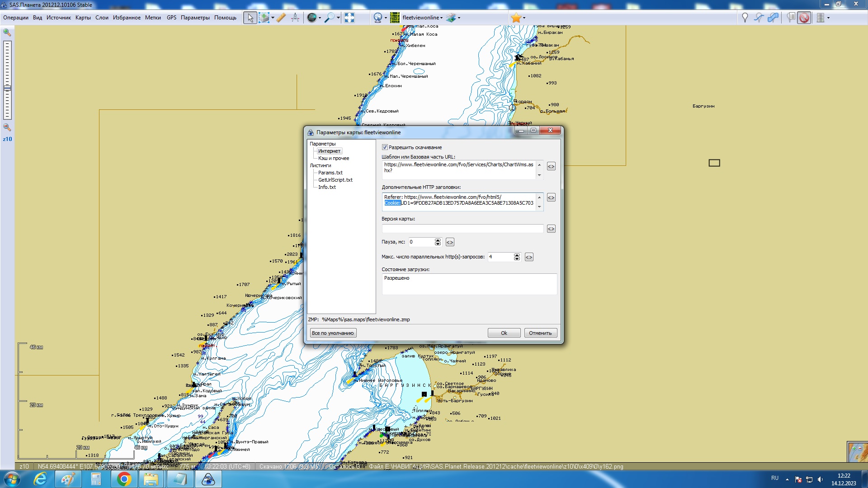868x488 pixels.
Task: Click the add polygon mark icon
Action: (x=773, y=18)
